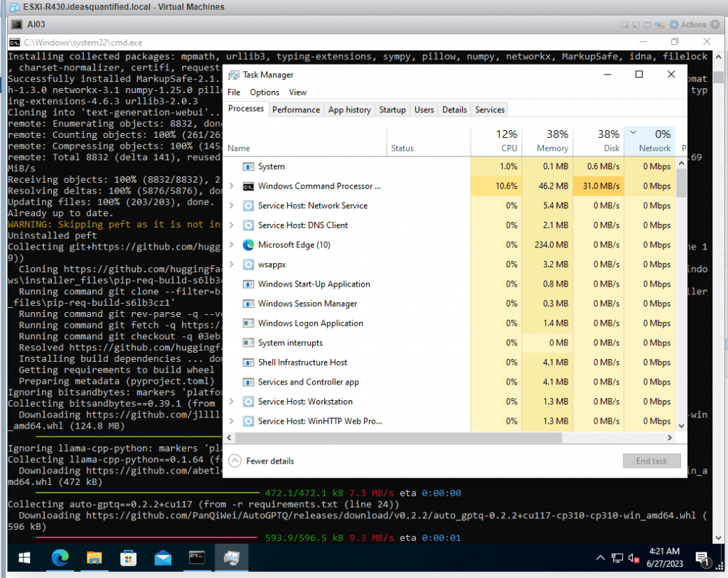The image size is (728, 578).
Task: Click the horizontal scrollbar right arrow
Action: click(x=670, y=438)
